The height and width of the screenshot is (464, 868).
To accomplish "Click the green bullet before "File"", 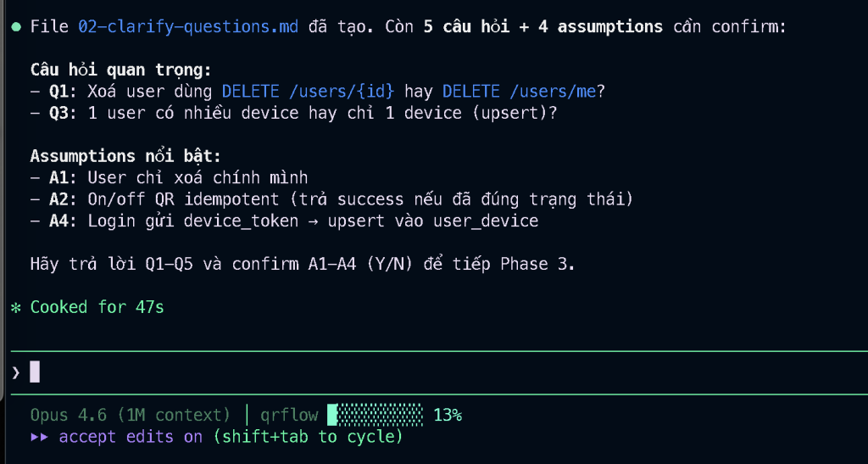I will (15, 28).
